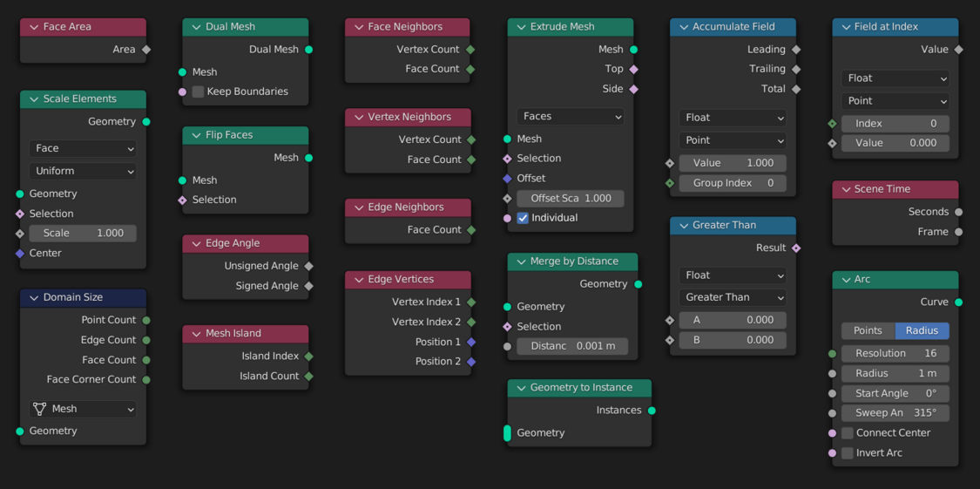This screenshot has height=489, width=980.
Task: Click the Distance 0.001 m input field
Action: point(571,347)
